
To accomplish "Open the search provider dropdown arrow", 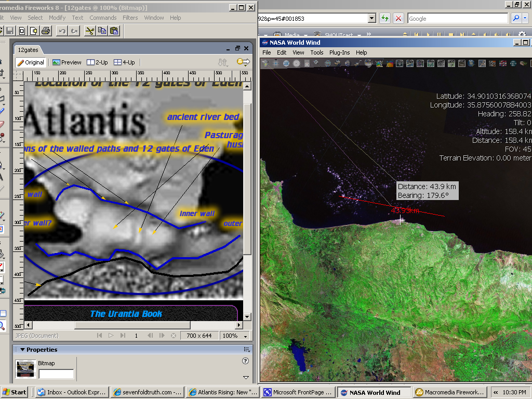I will click(x=525, y=18).
